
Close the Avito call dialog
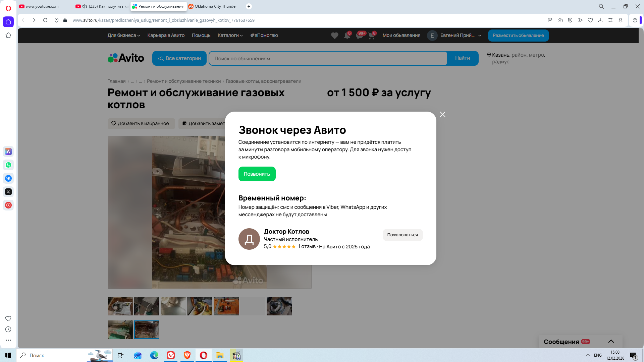pos(442,114)
